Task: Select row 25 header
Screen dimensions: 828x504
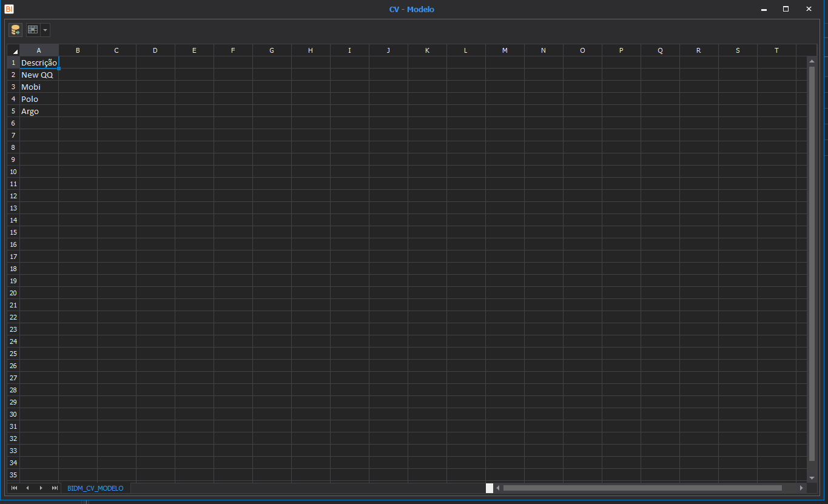Action: point(13,354)
